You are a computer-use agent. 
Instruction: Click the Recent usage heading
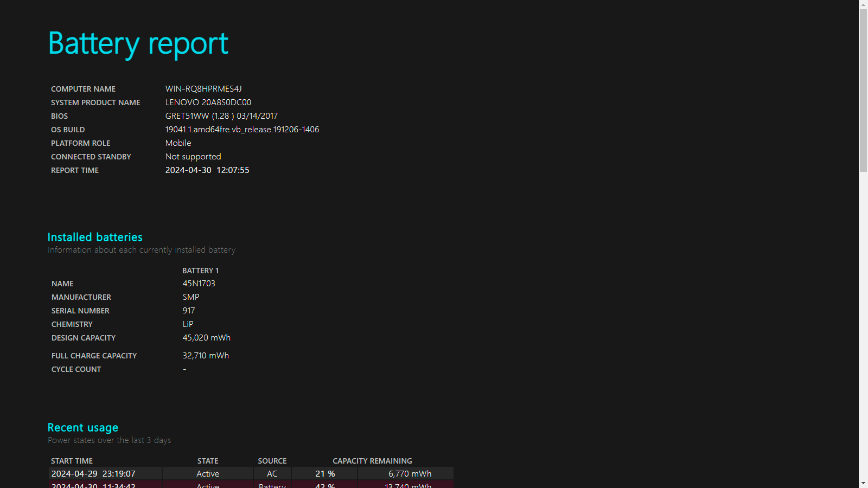(x=83, y=427)
